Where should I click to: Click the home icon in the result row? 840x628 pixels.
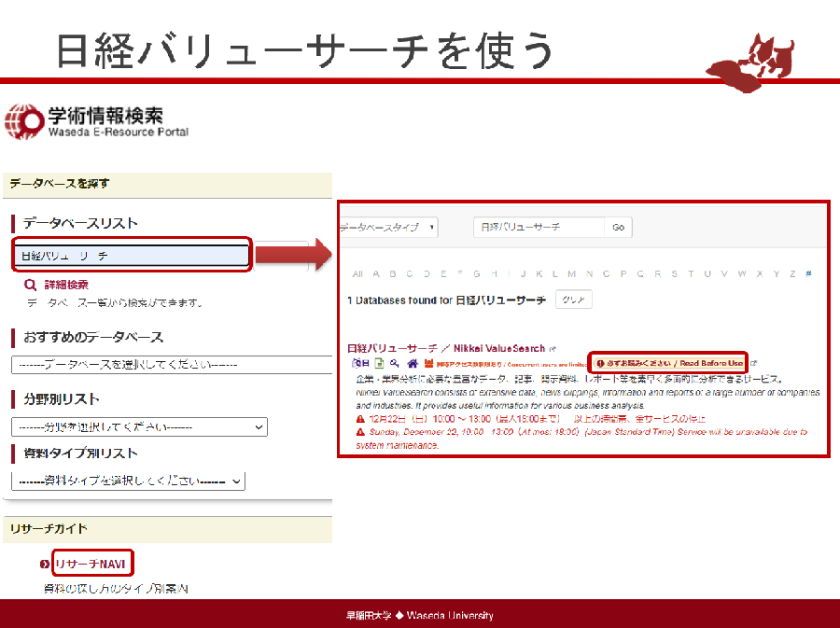point(412,364)
